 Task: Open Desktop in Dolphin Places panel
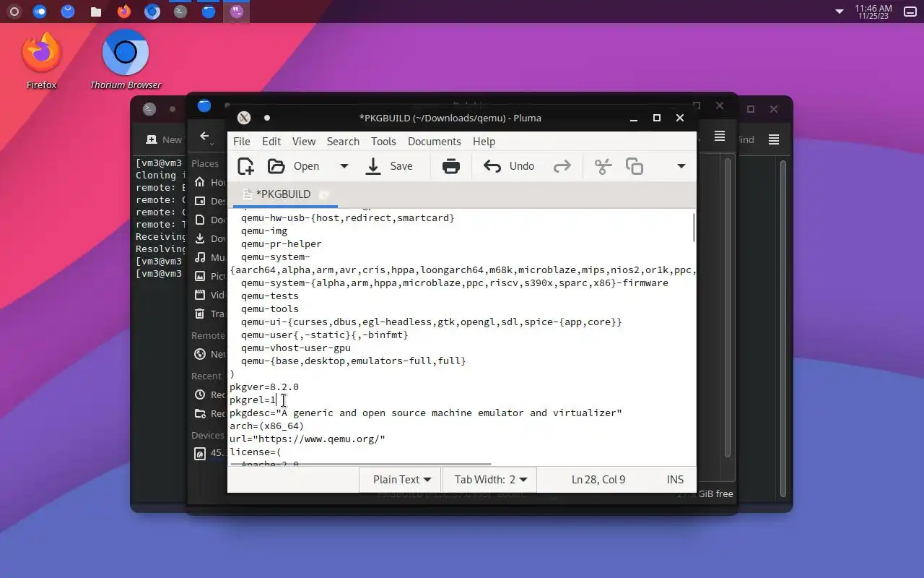pos(209,201)
